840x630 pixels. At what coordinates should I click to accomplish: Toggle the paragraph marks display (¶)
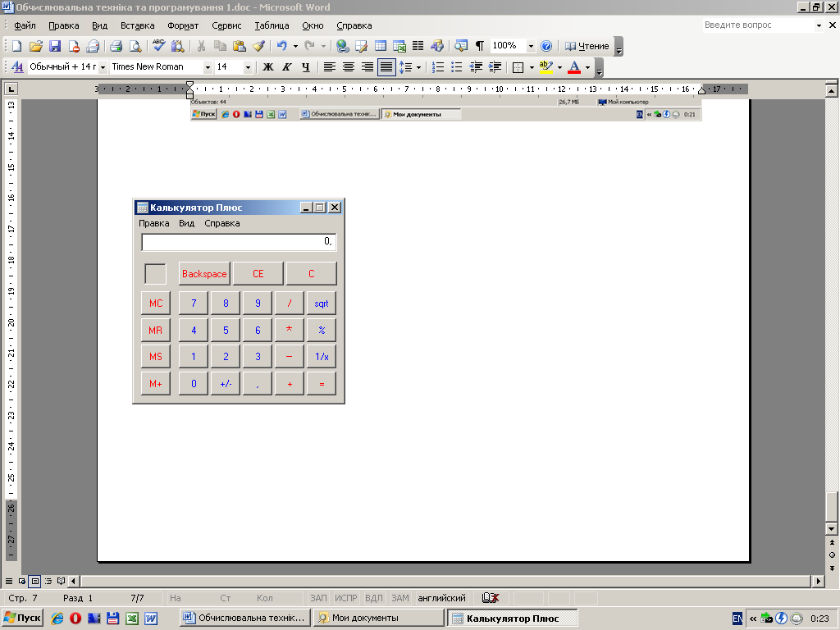coord(480,46)
